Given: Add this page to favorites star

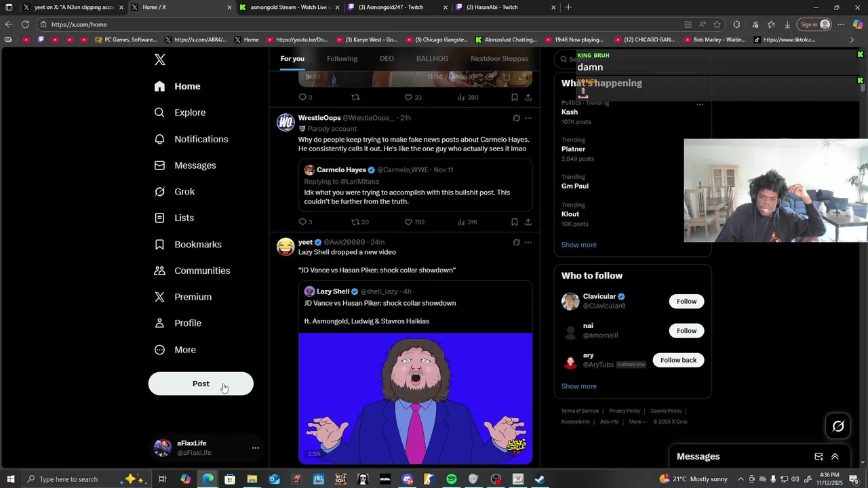Looking at the screenshot, I should [717, 24].
